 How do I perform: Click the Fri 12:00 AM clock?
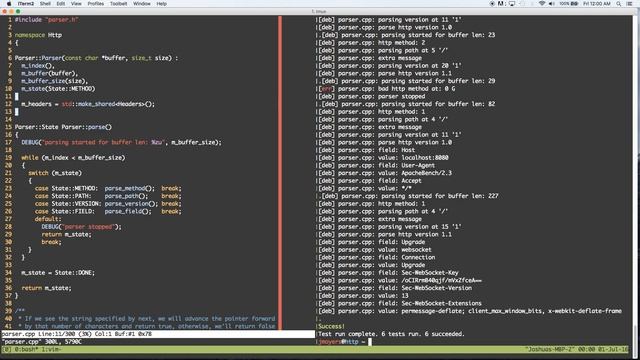597,4
